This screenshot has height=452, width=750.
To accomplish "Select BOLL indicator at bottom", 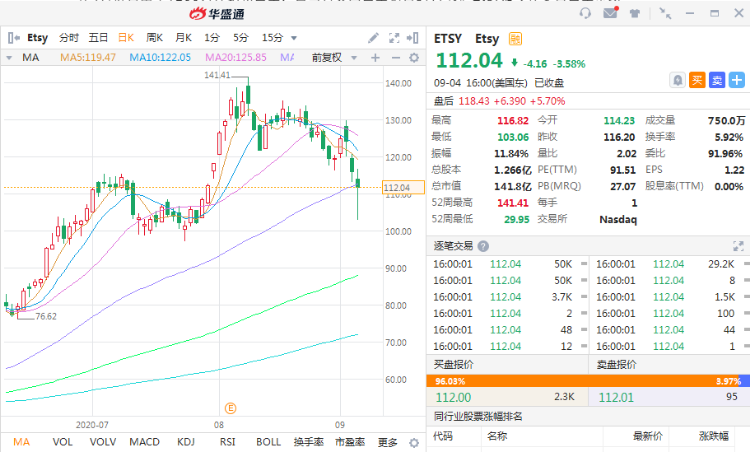I will [x=268, y=442].
